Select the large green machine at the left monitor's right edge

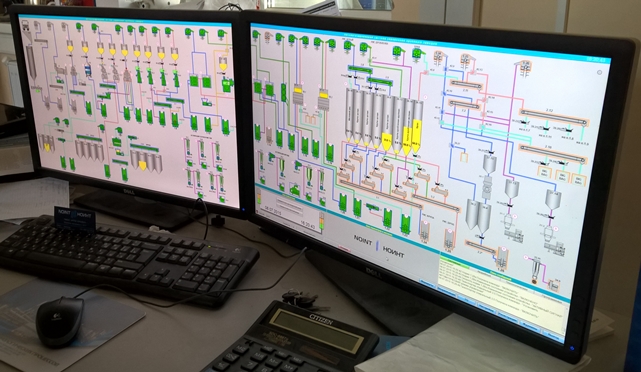[x=227, y=85]
